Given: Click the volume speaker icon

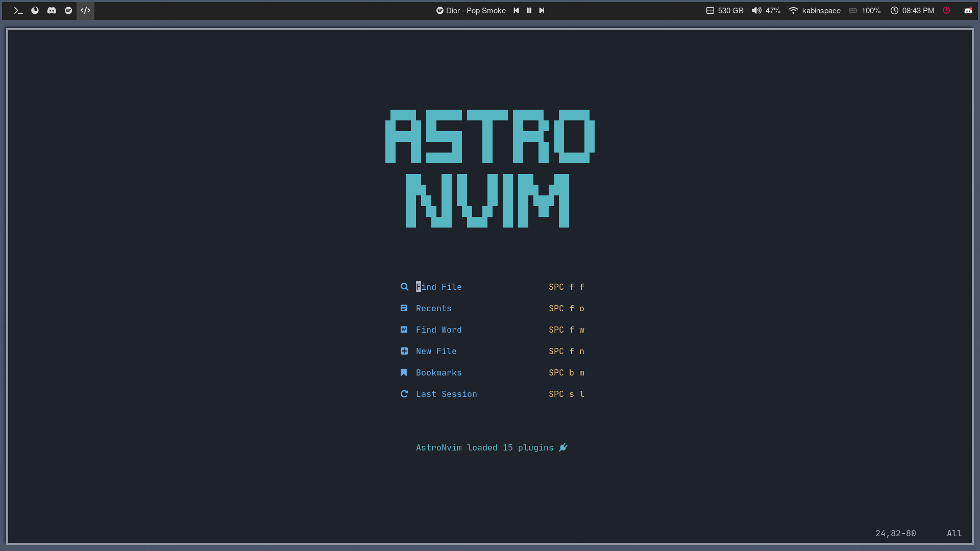Looking at the screenshot, I should click(756, 10).
